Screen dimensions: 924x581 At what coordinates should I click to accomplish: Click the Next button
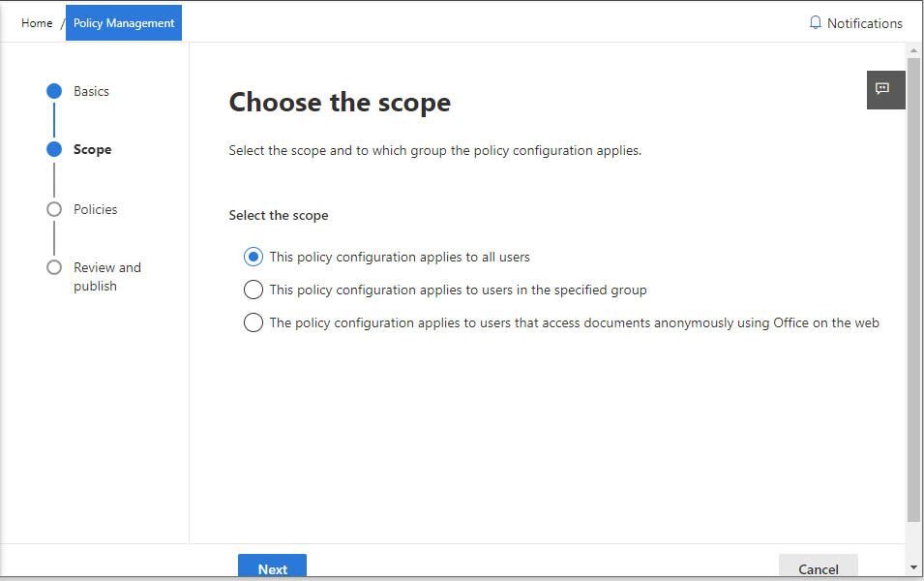coord(272,566)
